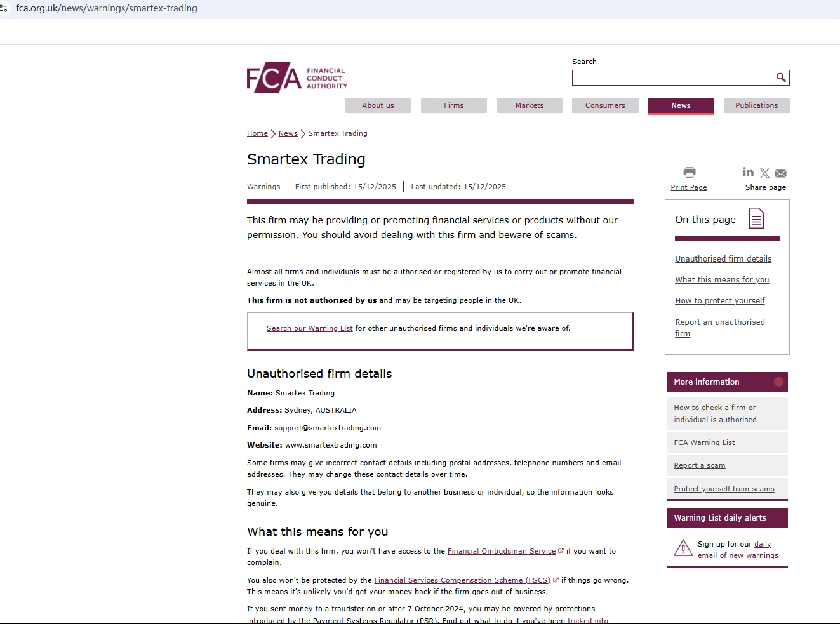Image resolution: width=840 pixels, height=624 pixels.
Task: Open Financial Services Compensation Scheme link
Action: [462, 580]
